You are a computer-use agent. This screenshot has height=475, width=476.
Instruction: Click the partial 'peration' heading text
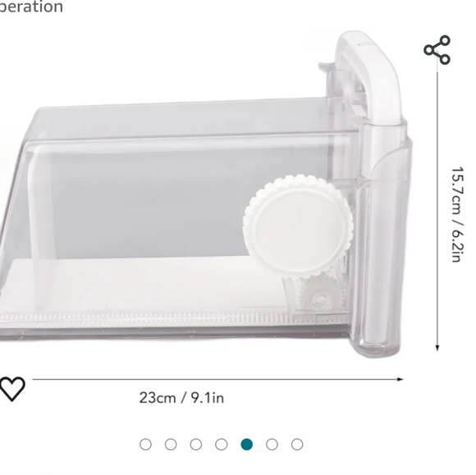[31, 7]
